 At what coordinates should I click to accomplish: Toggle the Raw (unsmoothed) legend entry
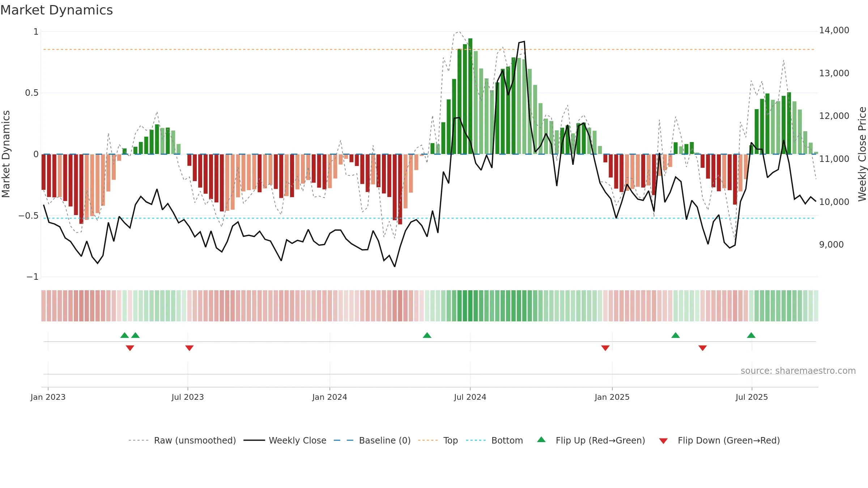(182, 440)
